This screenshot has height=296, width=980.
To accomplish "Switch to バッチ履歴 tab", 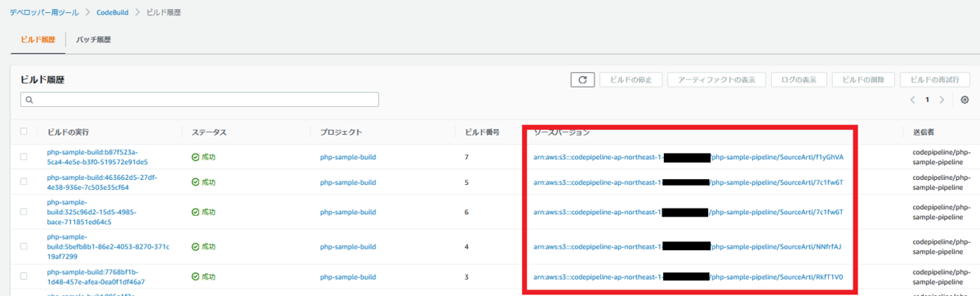I will [x=93, y=39].
